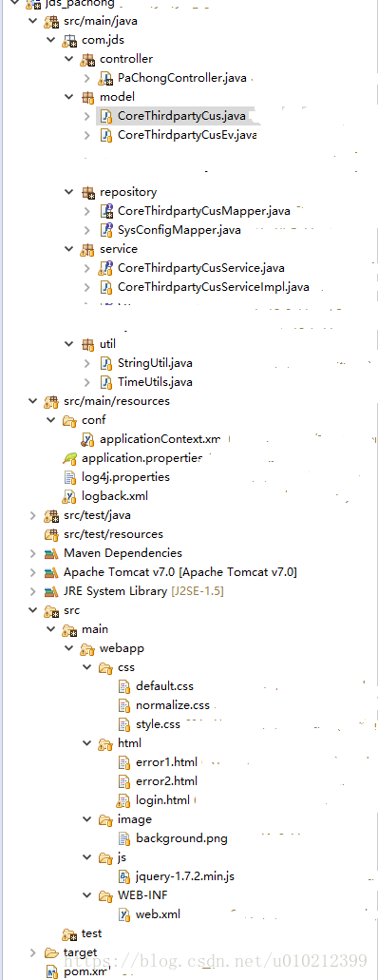Click the StringUtil.java file icon
Viewport: 378px width, 980px height.
coord(105,363)
